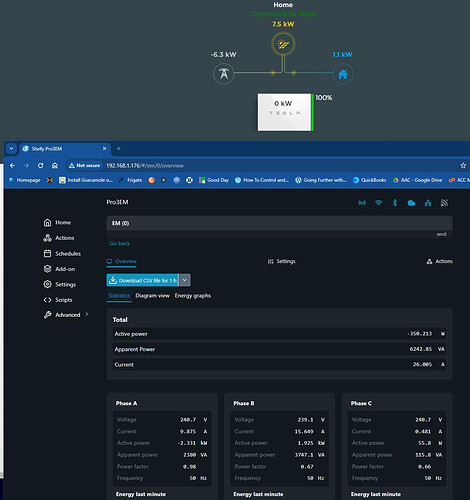
Task: Open Actions in the Shelly sidebar
Action: coord(59,238)
